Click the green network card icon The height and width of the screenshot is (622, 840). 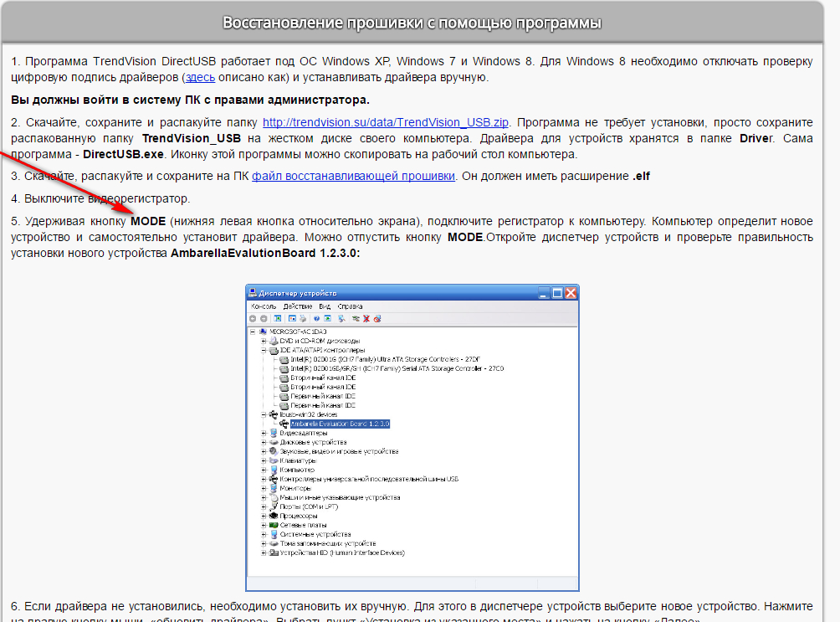click(274, 525)
